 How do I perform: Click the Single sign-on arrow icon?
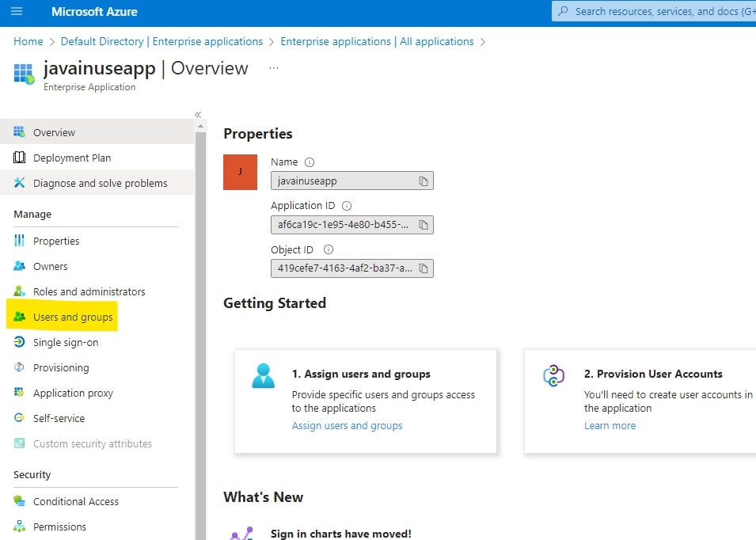pos(19,342)
